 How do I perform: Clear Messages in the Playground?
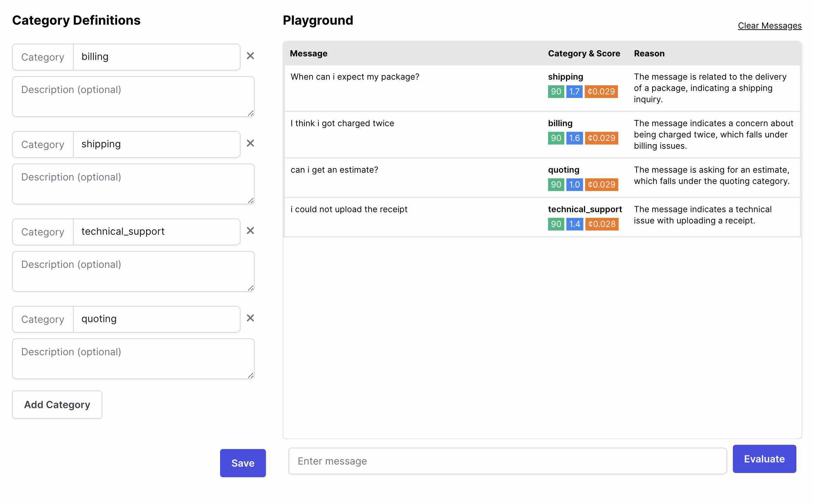coord(770,26)
